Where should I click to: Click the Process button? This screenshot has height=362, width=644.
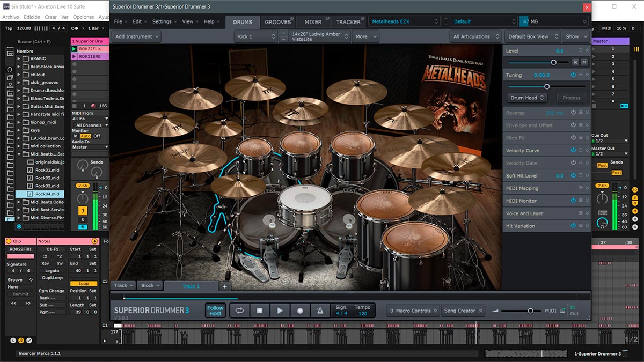pos(571,98)
